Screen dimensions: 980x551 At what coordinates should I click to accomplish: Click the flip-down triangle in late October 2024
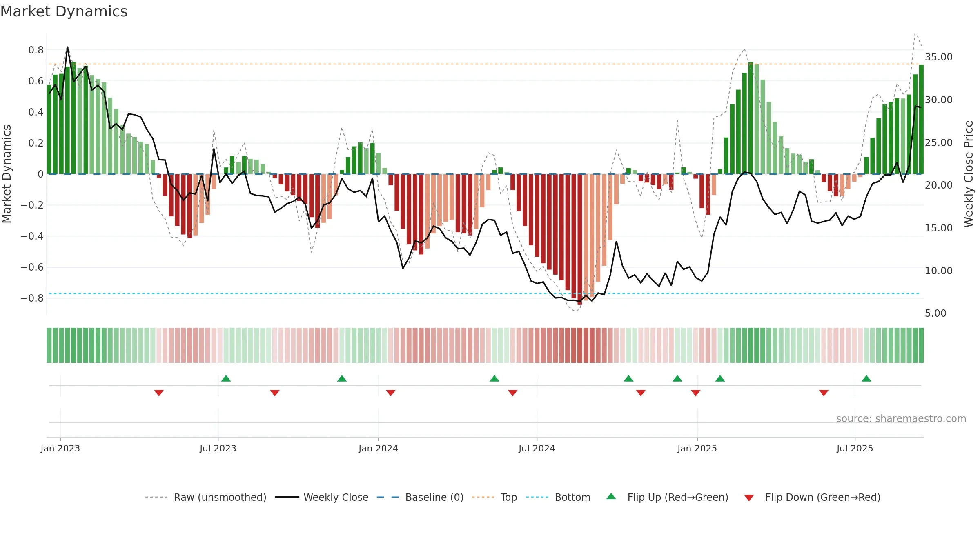pos(641,393)
